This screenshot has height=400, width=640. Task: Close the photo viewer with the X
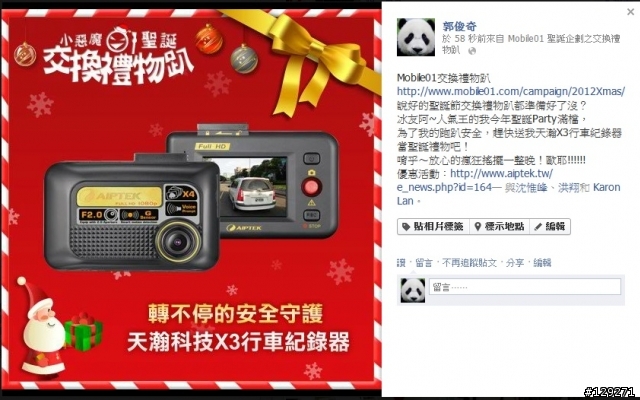[x=631, y=12]
